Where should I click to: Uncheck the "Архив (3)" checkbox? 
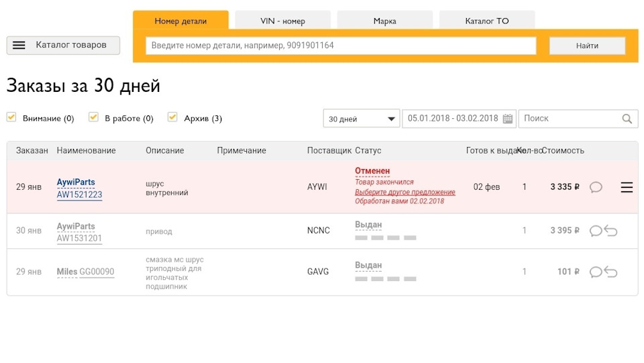point(172,117)
